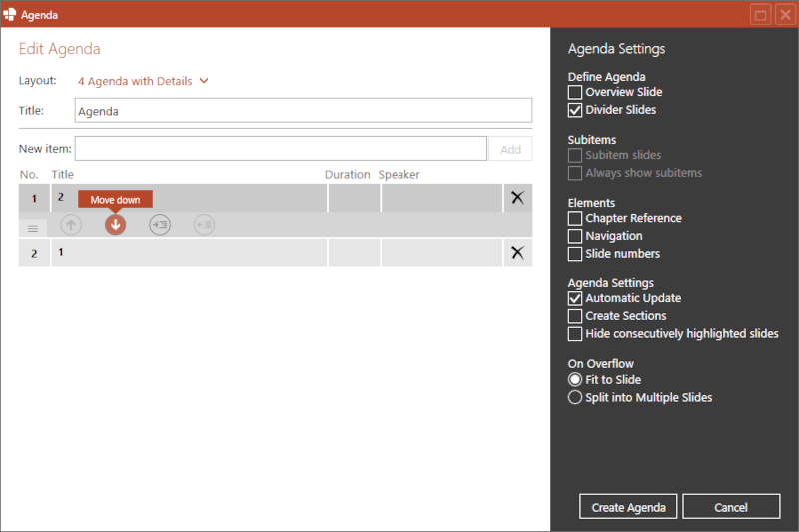Uncheck the Divider Slides checkbox
The width and height of the screenshot is (799, 532).
pos(575,110)
